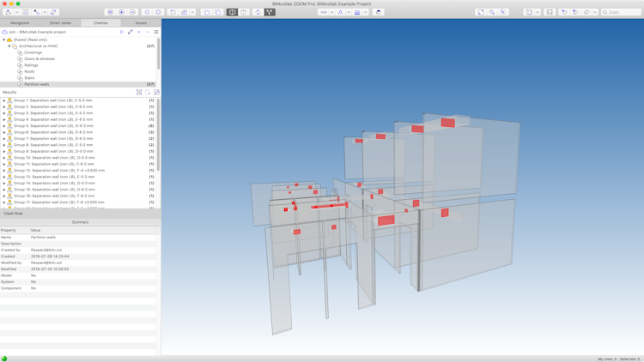
Task: Click the zoom-out minus circle toolbar icon
Action: (132, 12)
